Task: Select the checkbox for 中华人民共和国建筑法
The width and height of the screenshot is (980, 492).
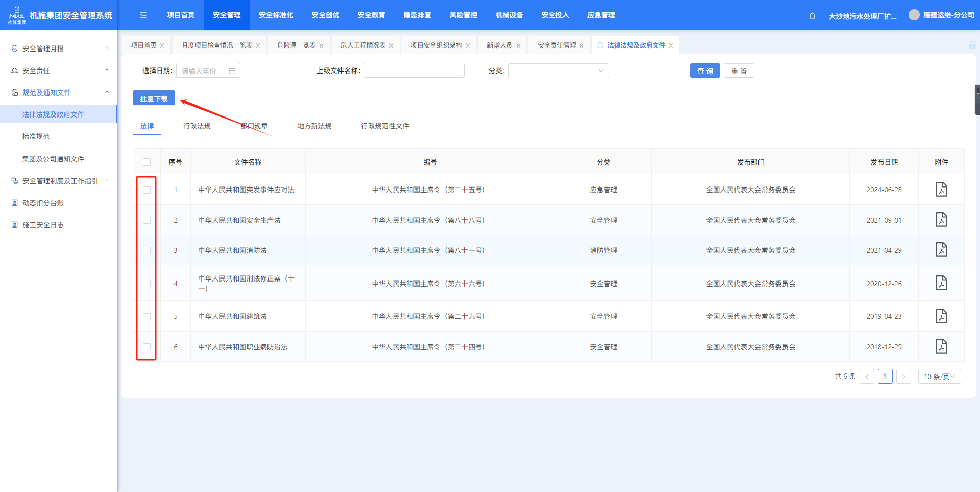Action: (x=147, y=317)
